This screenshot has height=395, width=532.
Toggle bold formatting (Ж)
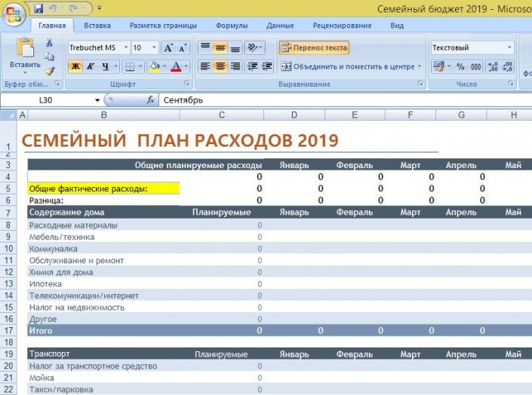[x=75, y=66]
